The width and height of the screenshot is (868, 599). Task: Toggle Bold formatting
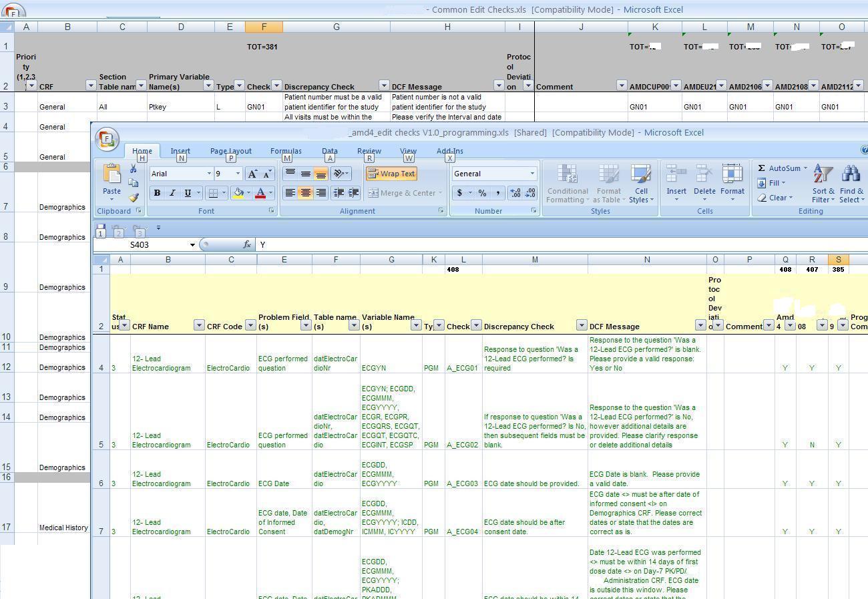tap(158, 194)
